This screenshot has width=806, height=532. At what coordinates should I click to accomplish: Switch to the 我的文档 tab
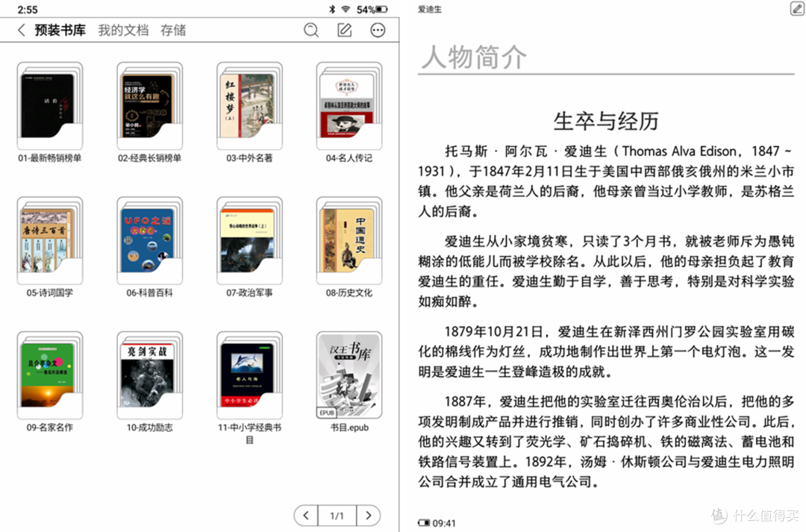coord(123,31)
